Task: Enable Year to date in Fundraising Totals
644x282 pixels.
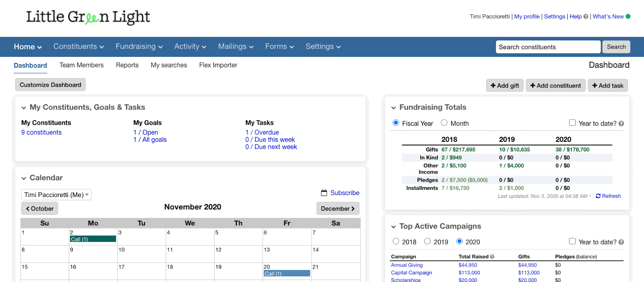Action: click(x=572, y=123)
